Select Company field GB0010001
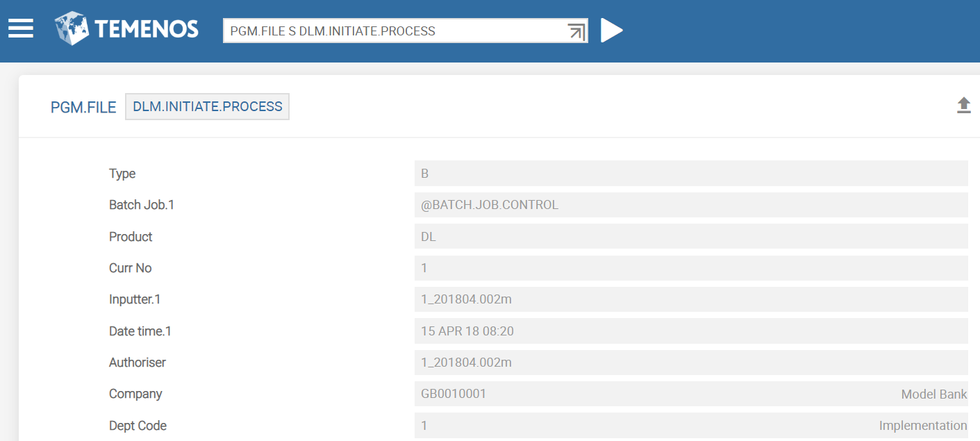This screenshot has width=980, height=441. 691,394
